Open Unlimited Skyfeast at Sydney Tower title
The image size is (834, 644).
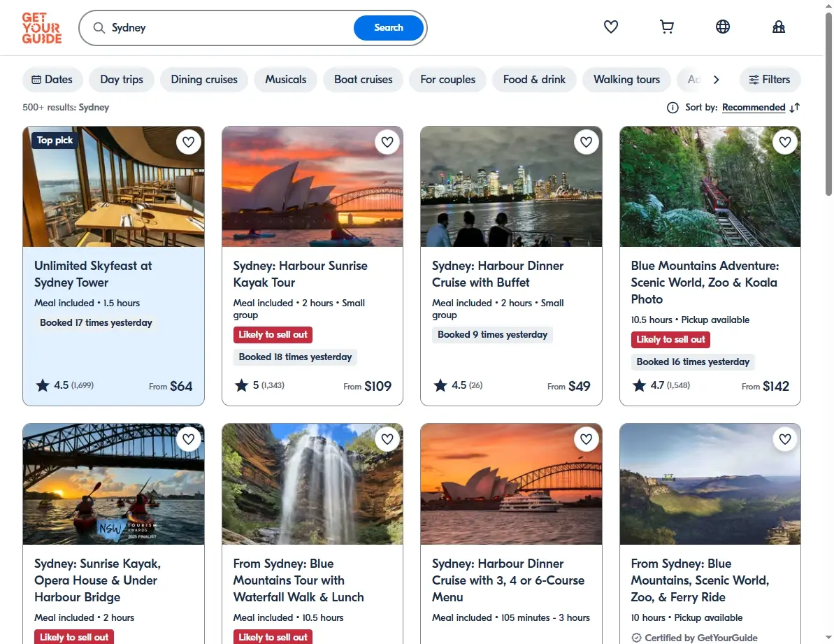93,274
